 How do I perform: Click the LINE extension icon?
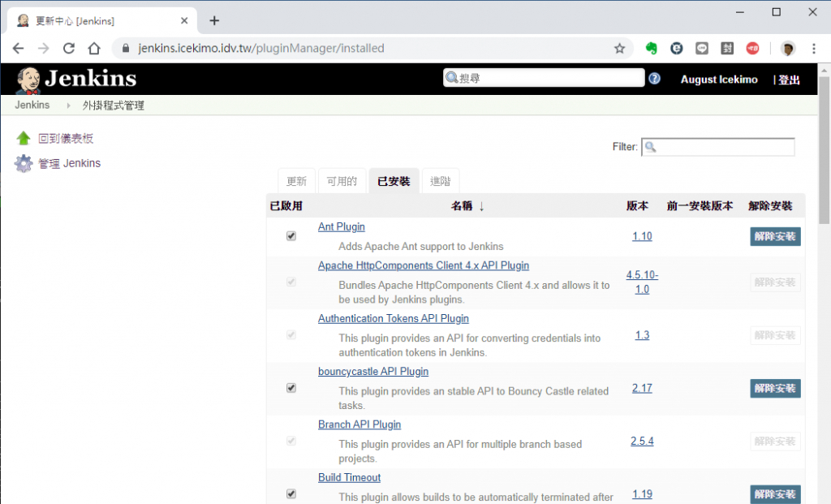pyautogui.click(x=702, y=48)
